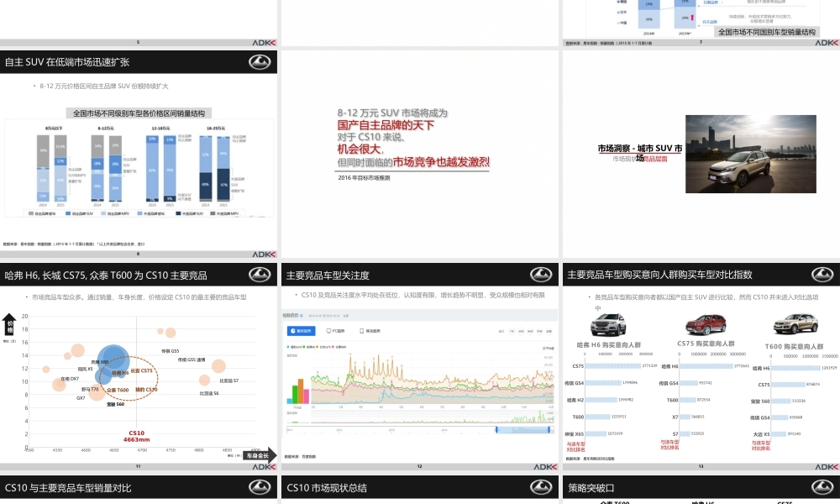Open the 全国 region selector in the index header

coord(346,316)
